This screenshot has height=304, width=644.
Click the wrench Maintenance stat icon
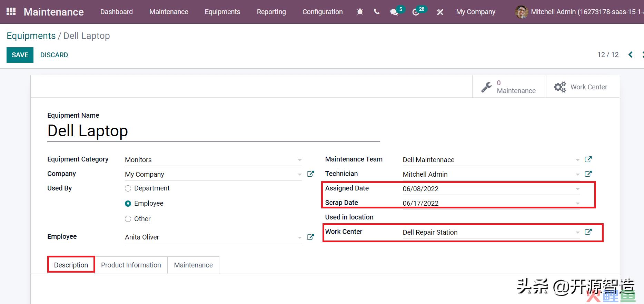486,87
